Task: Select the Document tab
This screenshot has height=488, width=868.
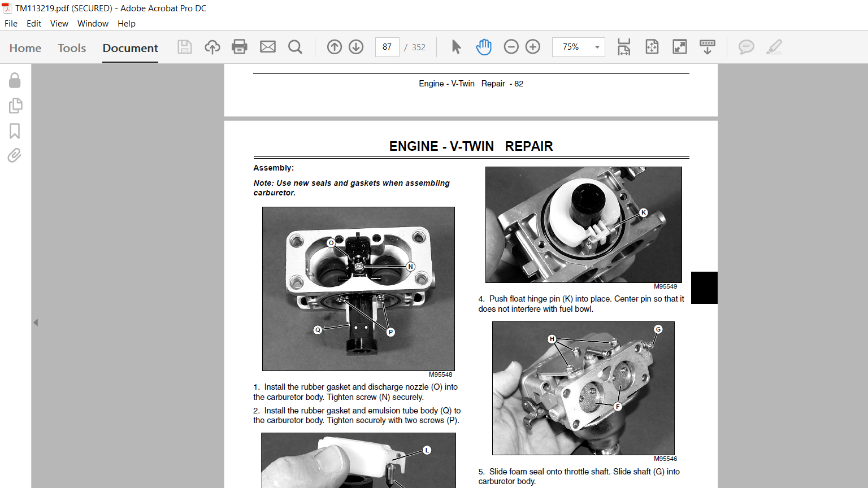Action: pos(131,48)
